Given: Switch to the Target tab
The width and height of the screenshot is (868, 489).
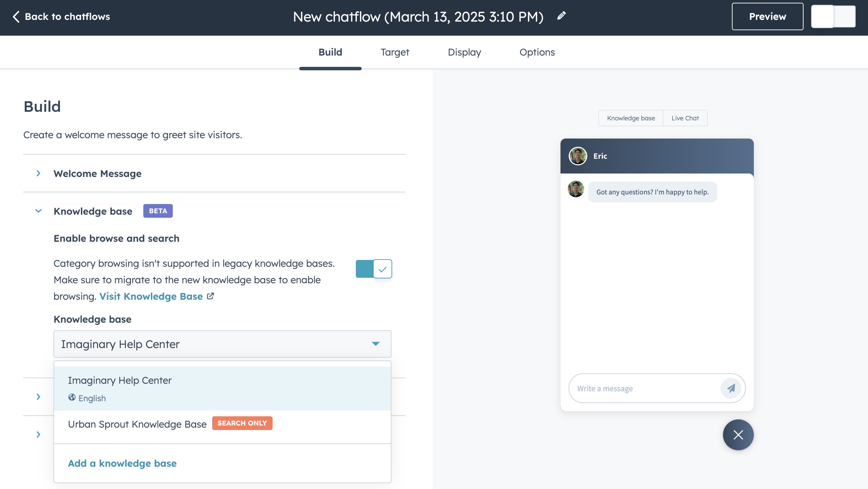Looking at the screenshot, I should tap(395, 52).
